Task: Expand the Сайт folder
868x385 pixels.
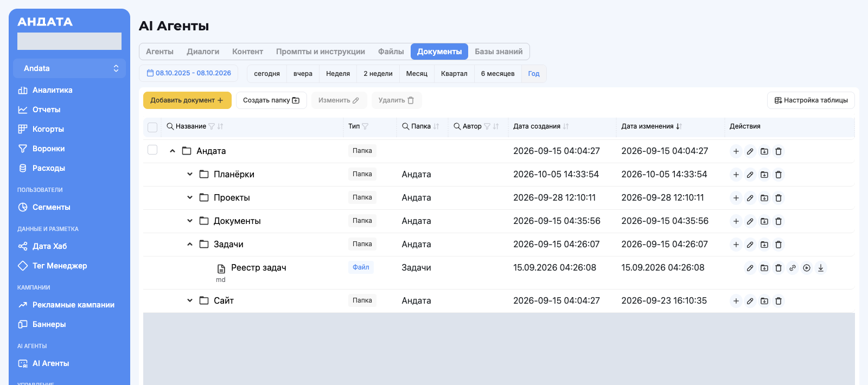Action: pos(190,300)
